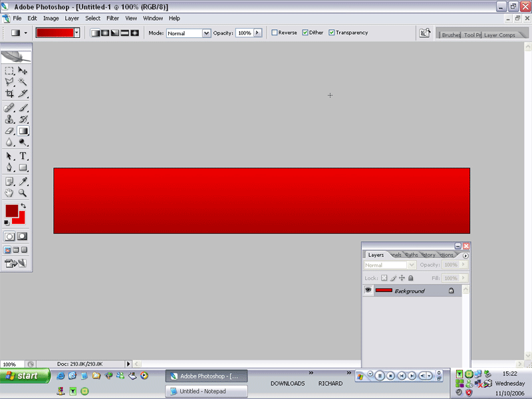Select the Brush tool
This screenshot has height=399, width=532.
pos(23,108)
